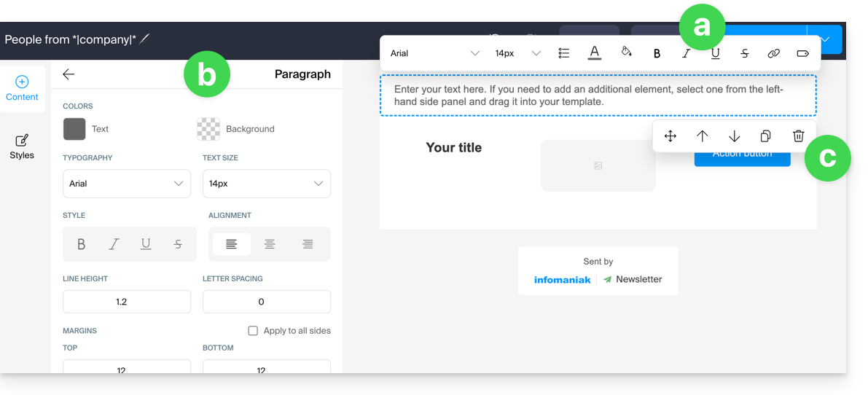Click the drag-move crosshair icon
Viewport: 868px width, 395px height.
670,136
